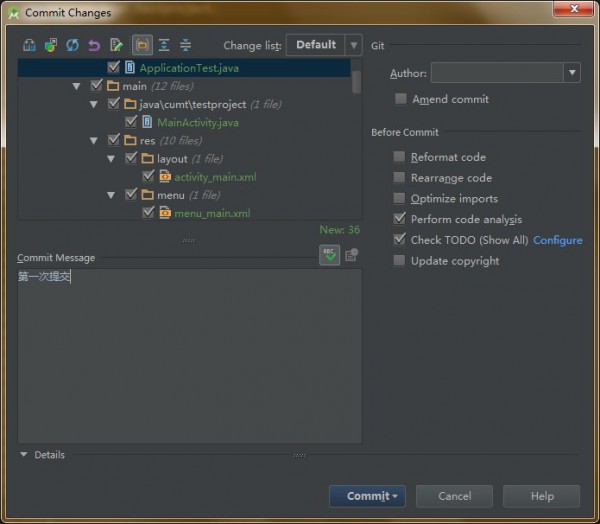600x524 pixels.
Task: Click the file tree vertical scrollbar
Action: click(x=356, y=82)
